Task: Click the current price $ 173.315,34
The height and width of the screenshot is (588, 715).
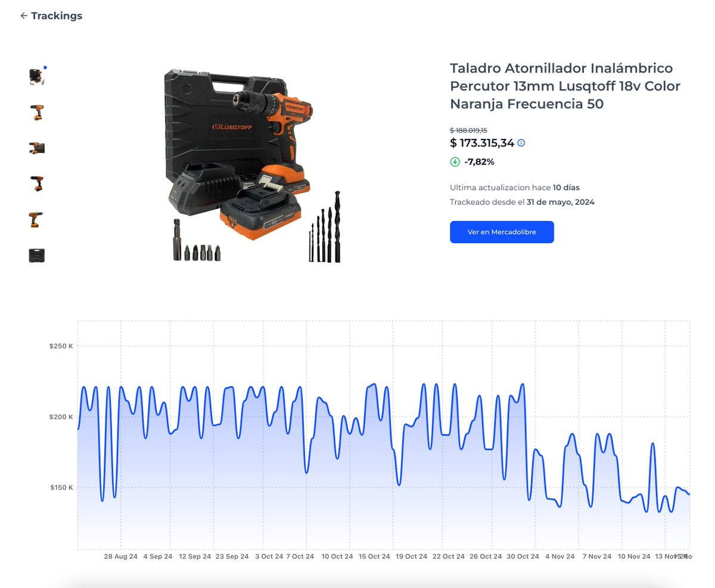Action: (x=482, y=143)
